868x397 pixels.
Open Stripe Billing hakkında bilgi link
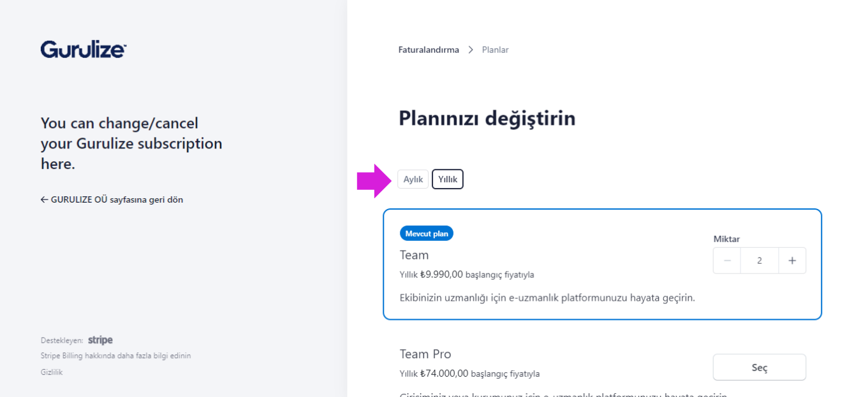click(116, 356)
